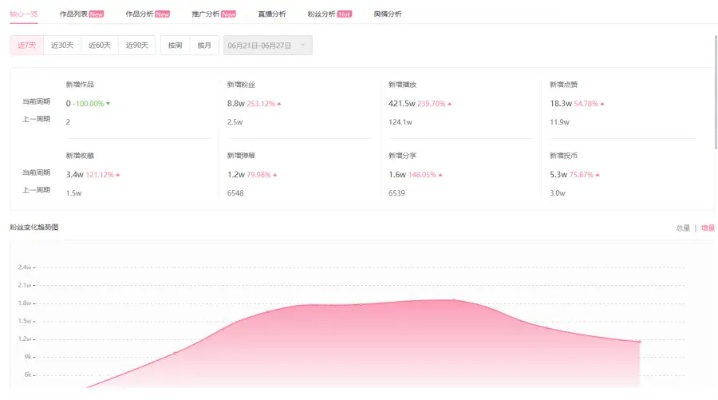This screenshot has height=400, width=718.
Task: Switch to the 作品分析 tab
Action: pos(140,14)
